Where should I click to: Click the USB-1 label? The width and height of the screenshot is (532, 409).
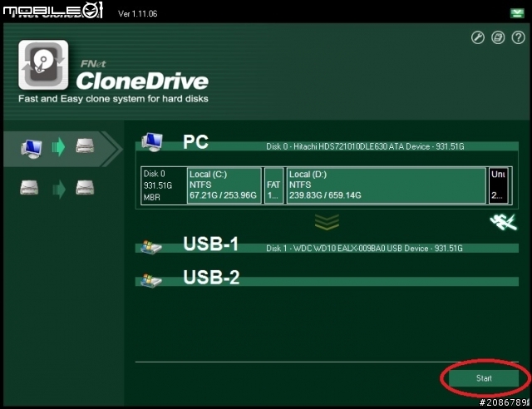click(x=210, y=244)
